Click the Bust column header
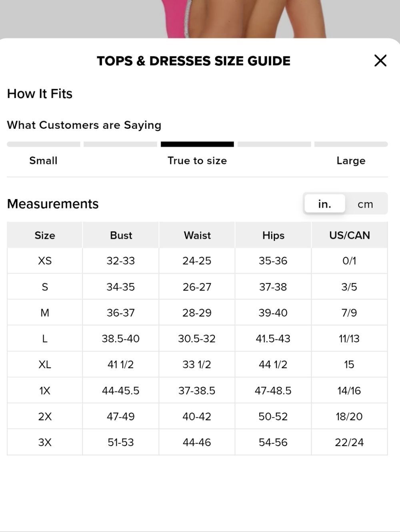 [121, 235]
